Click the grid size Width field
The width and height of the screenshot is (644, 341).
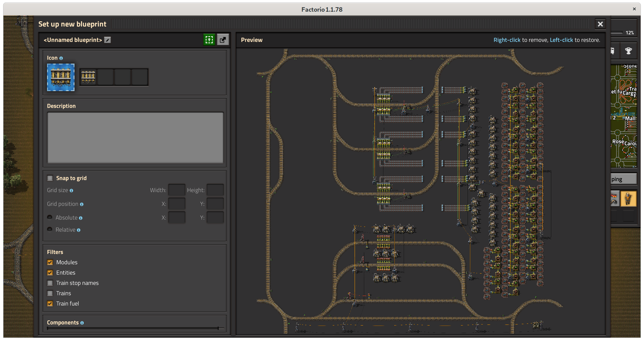[x=176, y=190]
